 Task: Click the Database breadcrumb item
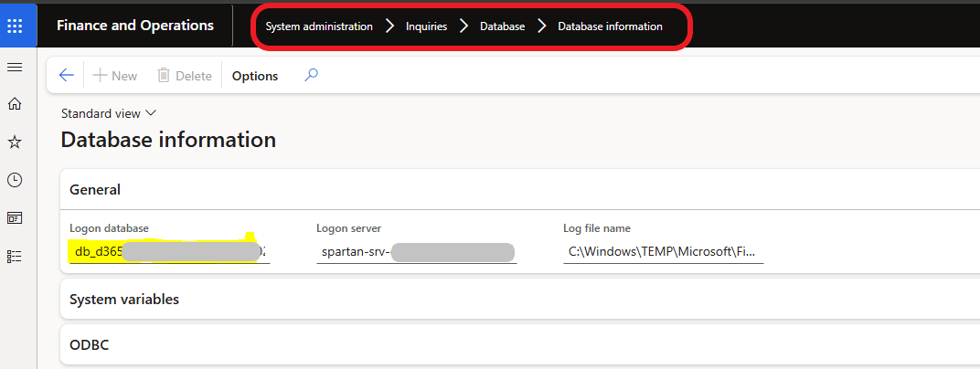503,26
